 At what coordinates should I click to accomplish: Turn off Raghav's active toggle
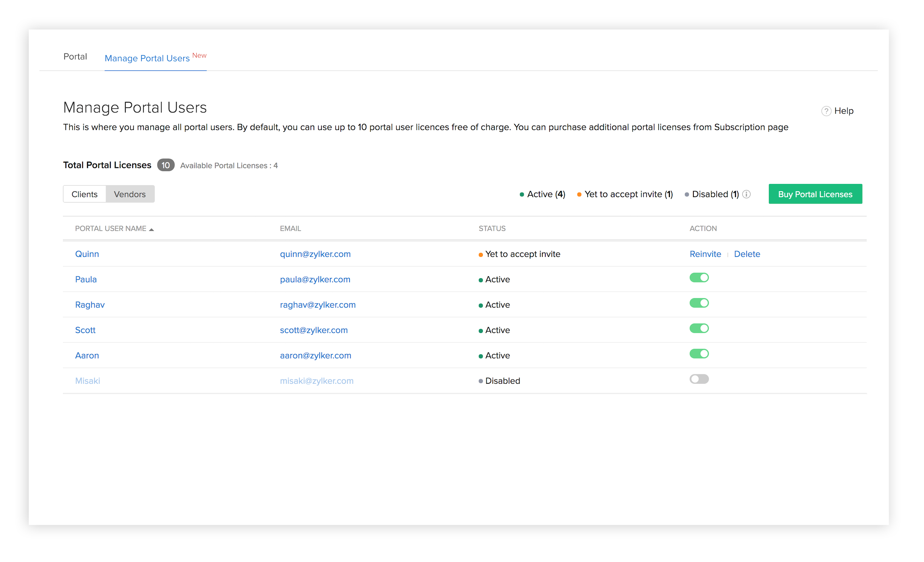(x=699, y=303)
